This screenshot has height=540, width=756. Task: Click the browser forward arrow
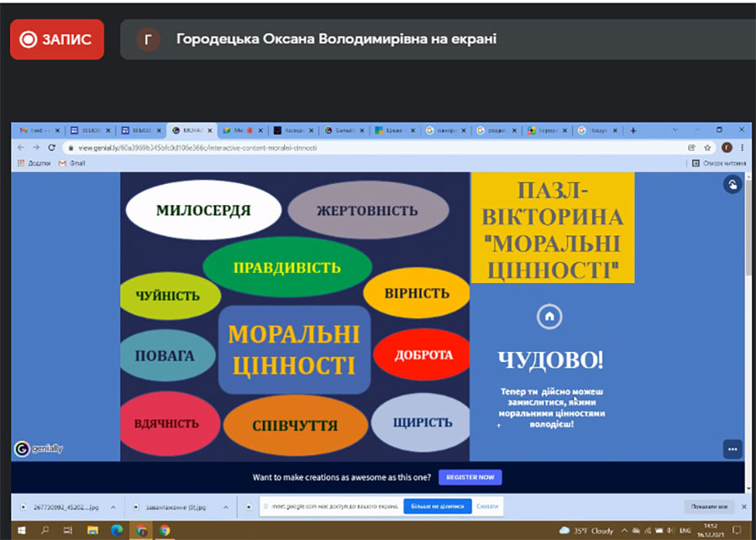36,148
